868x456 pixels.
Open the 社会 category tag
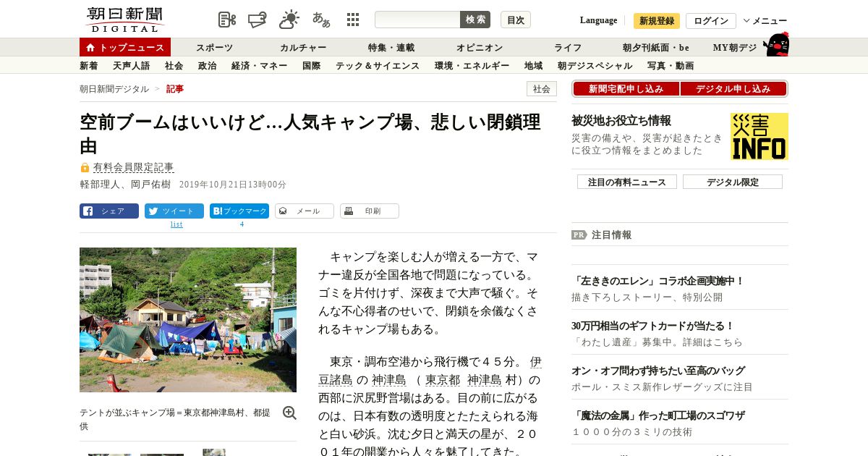[x=542, y=89]
